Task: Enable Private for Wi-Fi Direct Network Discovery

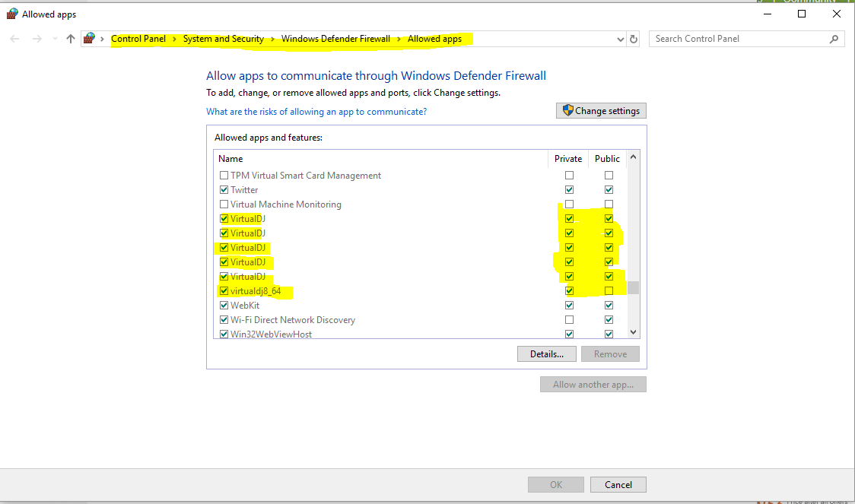Action: tap(569, 320)
